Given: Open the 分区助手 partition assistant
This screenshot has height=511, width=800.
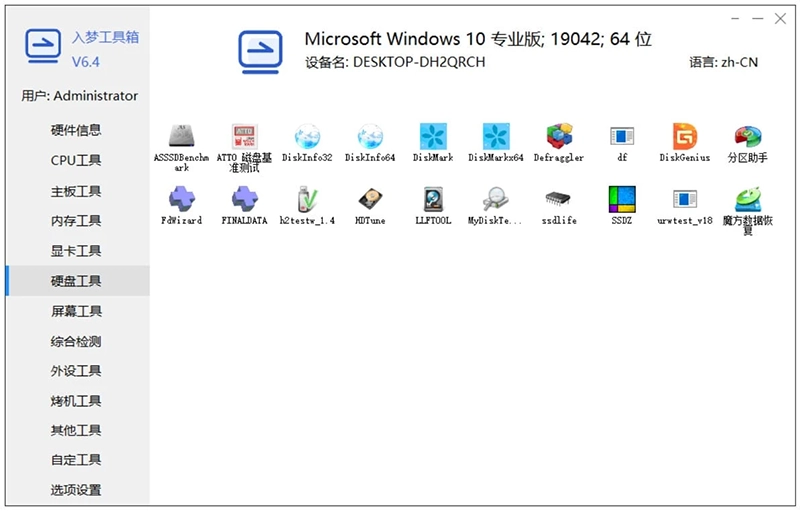Looking at the screenshot, I should [747, 138].
